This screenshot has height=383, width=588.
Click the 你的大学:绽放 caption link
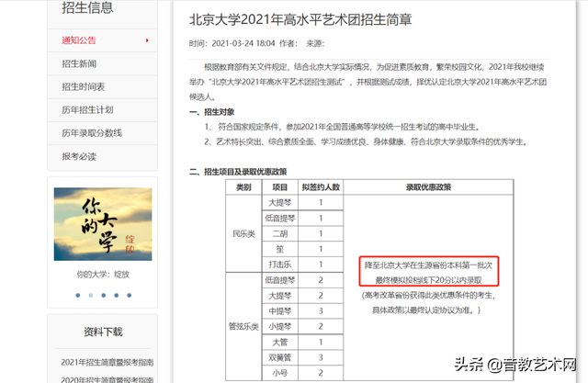[x=103, y=275]
